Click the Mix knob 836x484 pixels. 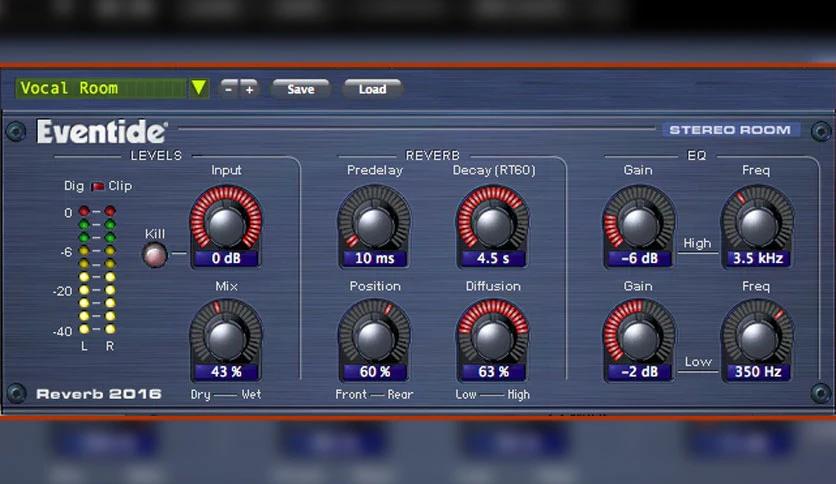[226, 340]
